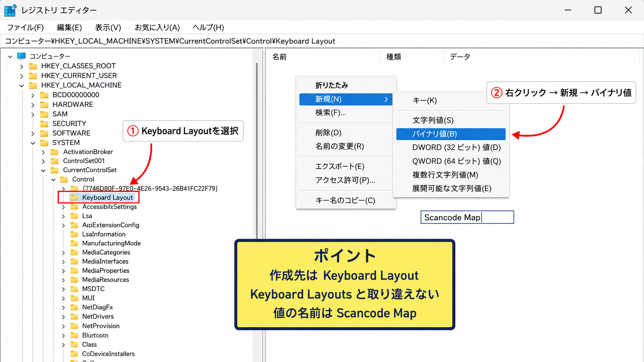Click 検索(F)... in the context menu
Viewport: 644px width, 362px height.
[x=346, y=113]
